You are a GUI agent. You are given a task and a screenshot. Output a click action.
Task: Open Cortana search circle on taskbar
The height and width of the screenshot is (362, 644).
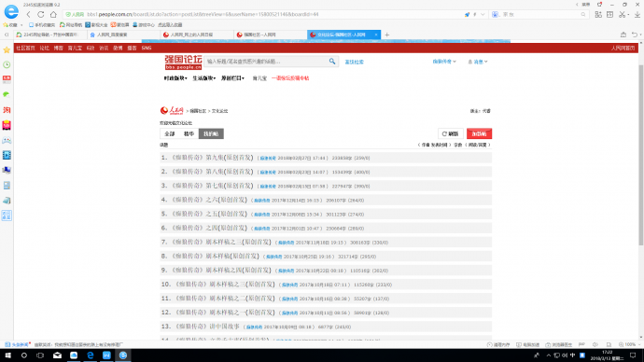coord(24,355)
